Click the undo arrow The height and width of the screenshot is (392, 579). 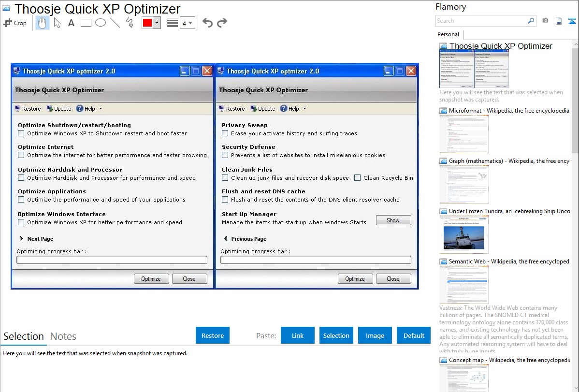tap(207, 23)
